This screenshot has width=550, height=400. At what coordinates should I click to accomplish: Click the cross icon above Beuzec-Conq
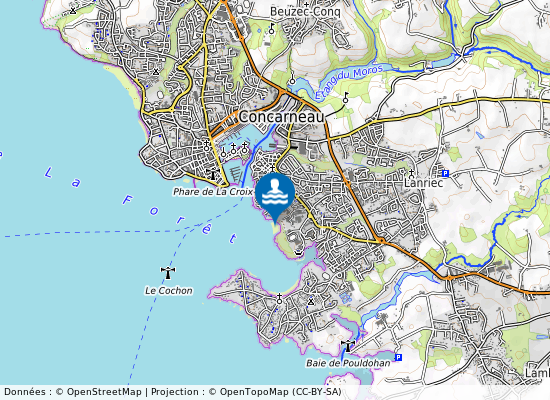tap(307, 5)
